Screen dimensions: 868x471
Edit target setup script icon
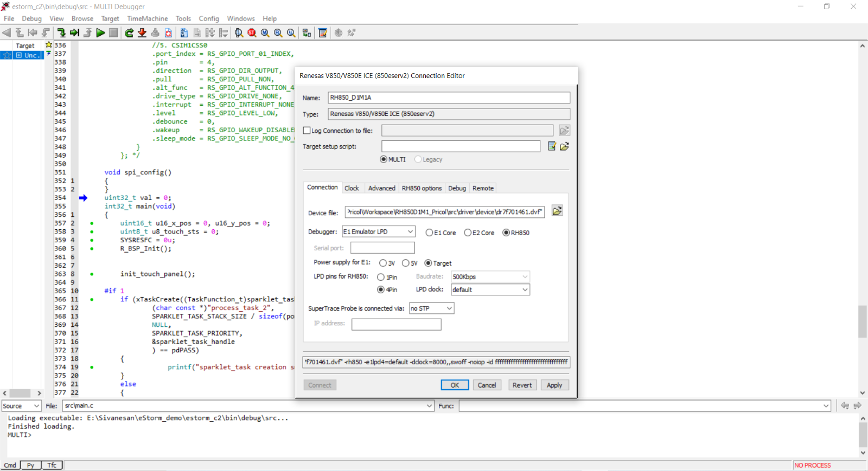pos(552,146)
